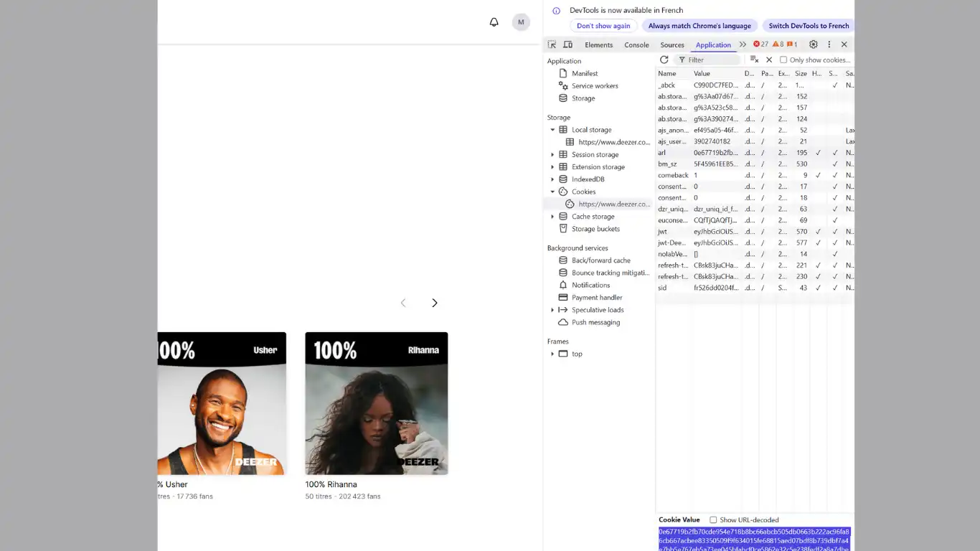This screenshot has height=551, width=980.
Task: Clear all cookies icon
Action: click(x=754, y=60)
